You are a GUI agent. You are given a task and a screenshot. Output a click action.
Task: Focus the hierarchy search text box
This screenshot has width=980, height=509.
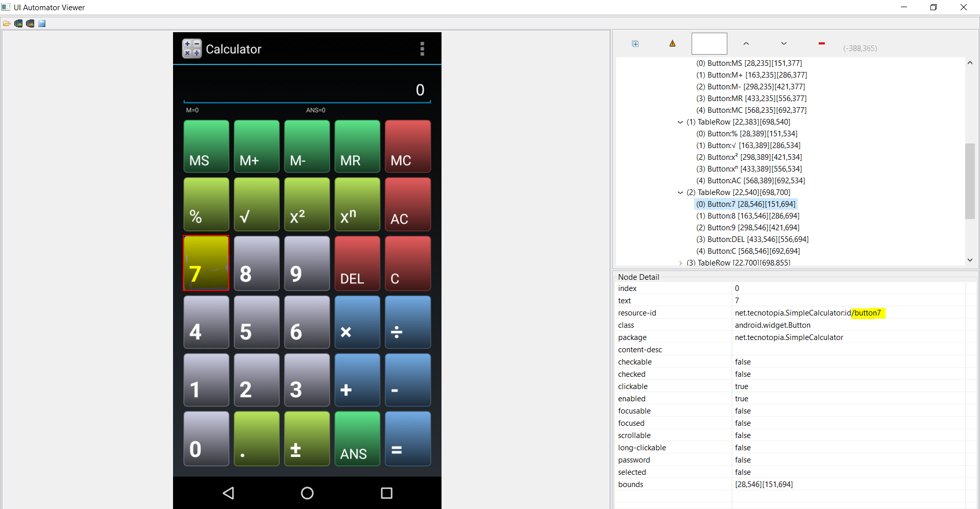[709, 43]
